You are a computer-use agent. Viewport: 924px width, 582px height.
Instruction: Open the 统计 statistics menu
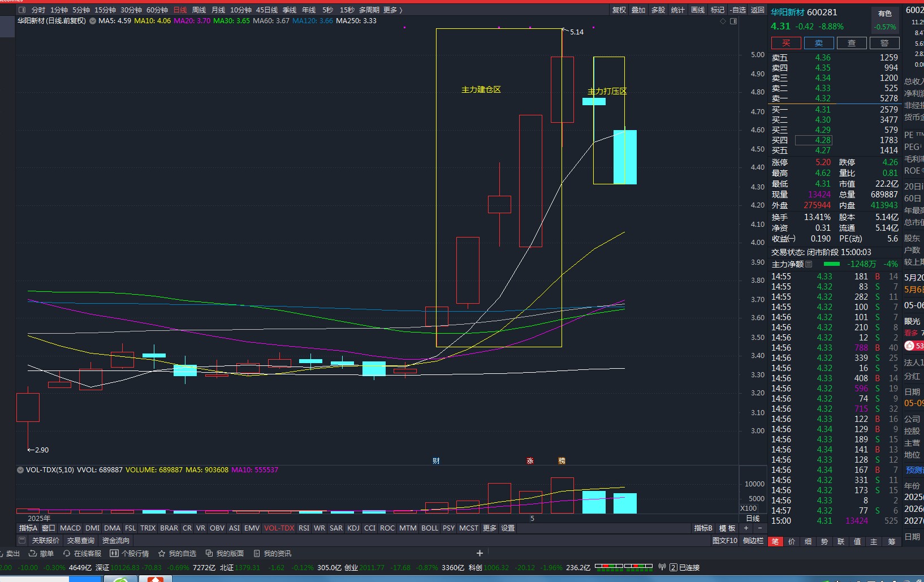point(678,10)
